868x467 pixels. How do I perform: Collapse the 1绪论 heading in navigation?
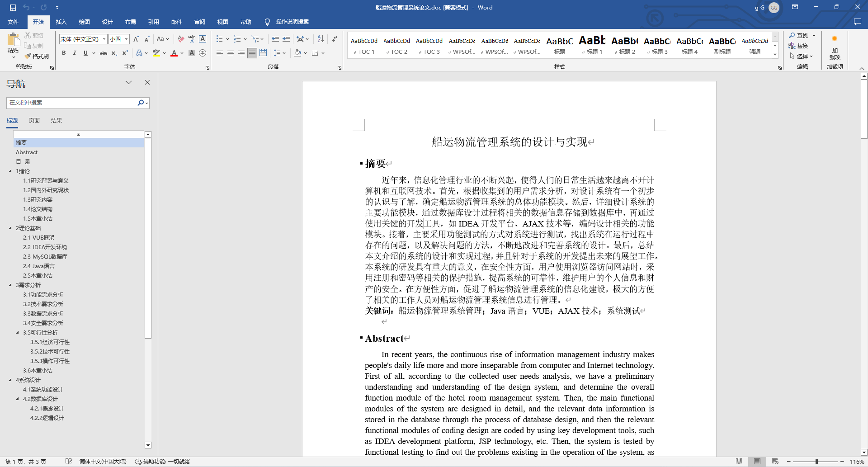[10, 171]
